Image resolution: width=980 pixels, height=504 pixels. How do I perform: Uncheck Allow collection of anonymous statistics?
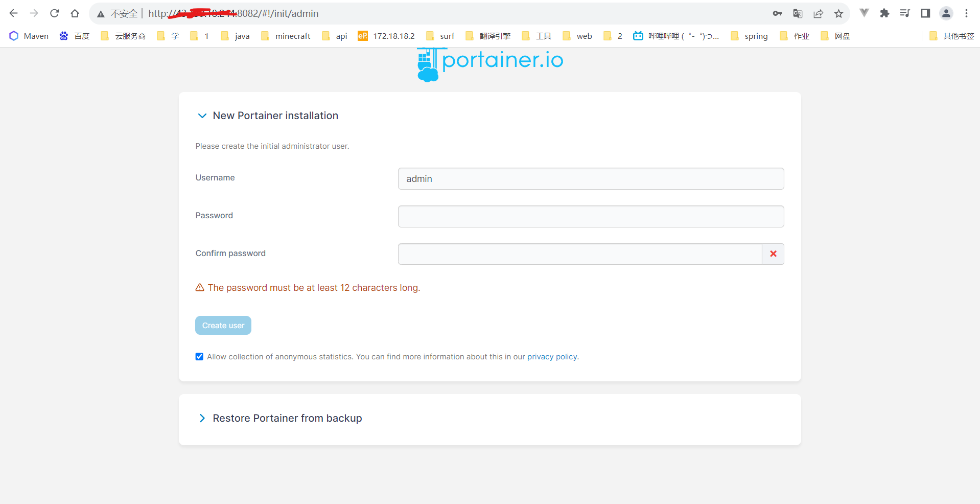point(199,357)
